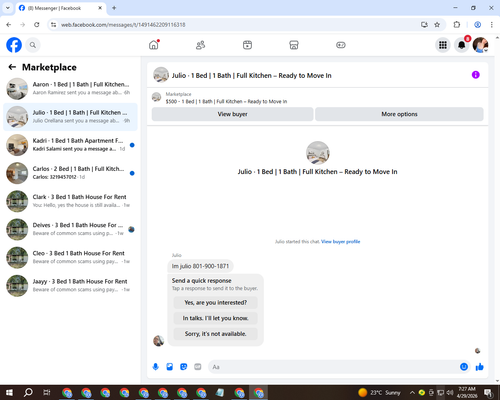The image size is (500, 400).
Task: Send quick response 'In talks. I'll let you know.'
Action: 216,318
